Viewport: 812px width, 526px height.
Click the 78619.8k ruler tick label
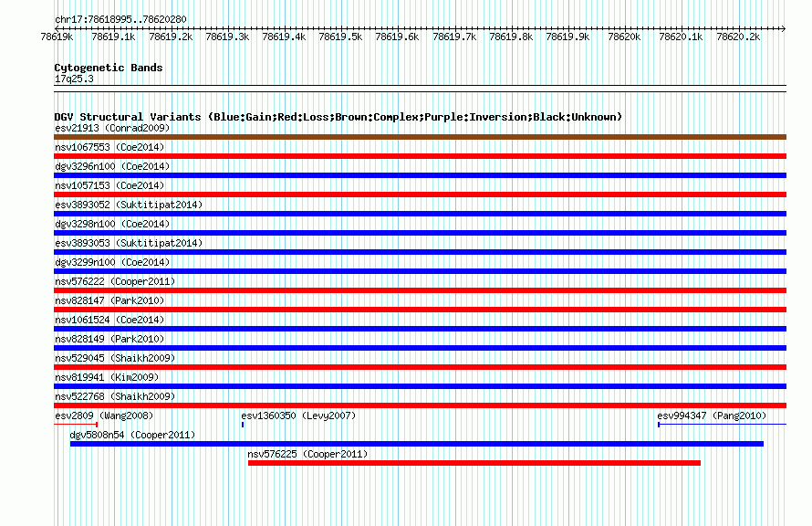point(511,37)
